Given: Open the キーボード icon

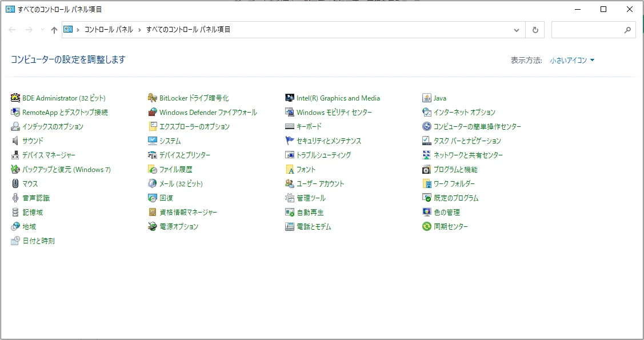Looking at the screenshot, I should point(290,126).
